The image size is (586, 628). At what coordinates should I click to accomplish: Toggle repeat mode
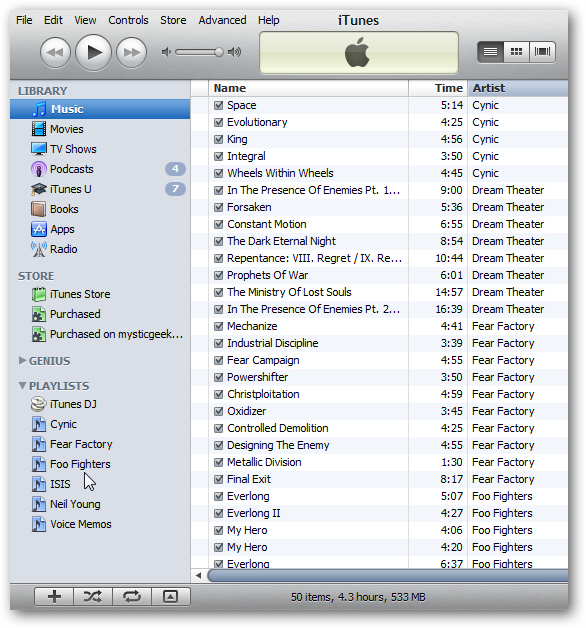tap(132, 597)
